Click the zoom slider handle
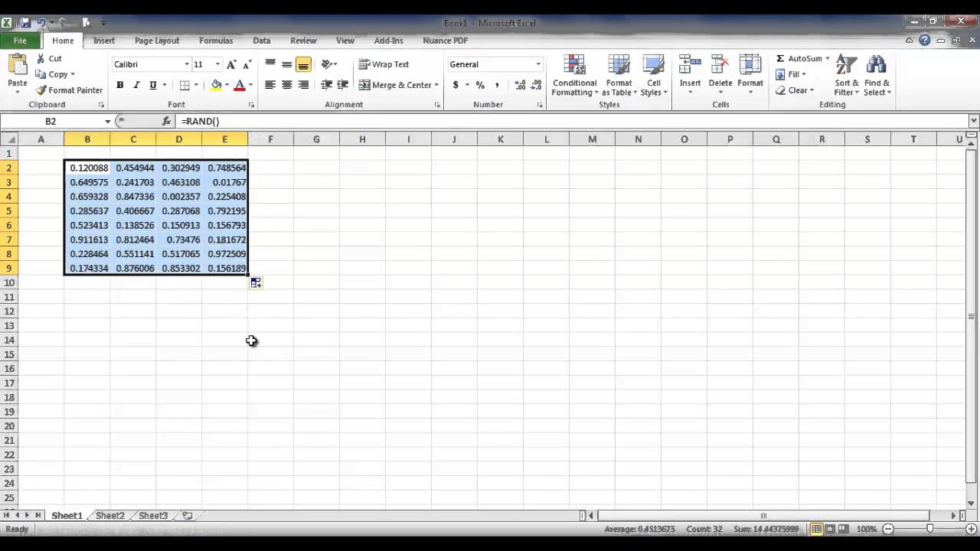Viewport: 980px width, 551px height. 929,529
